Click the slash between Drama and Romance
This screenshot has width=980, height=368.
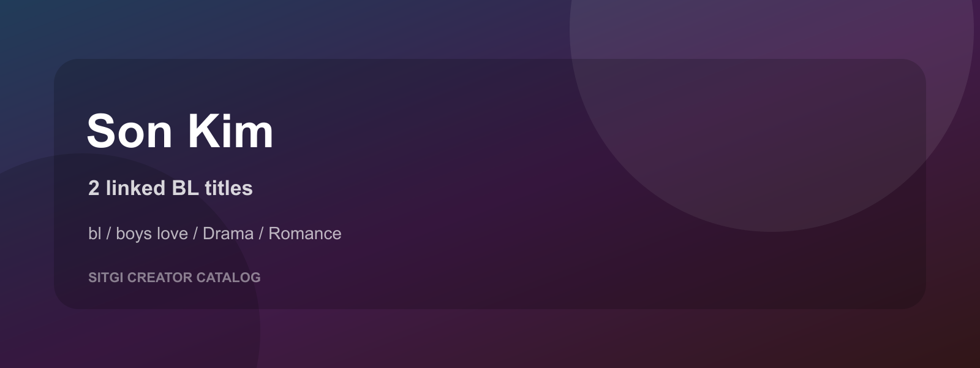pyautogui.click(x=261, y=233)
